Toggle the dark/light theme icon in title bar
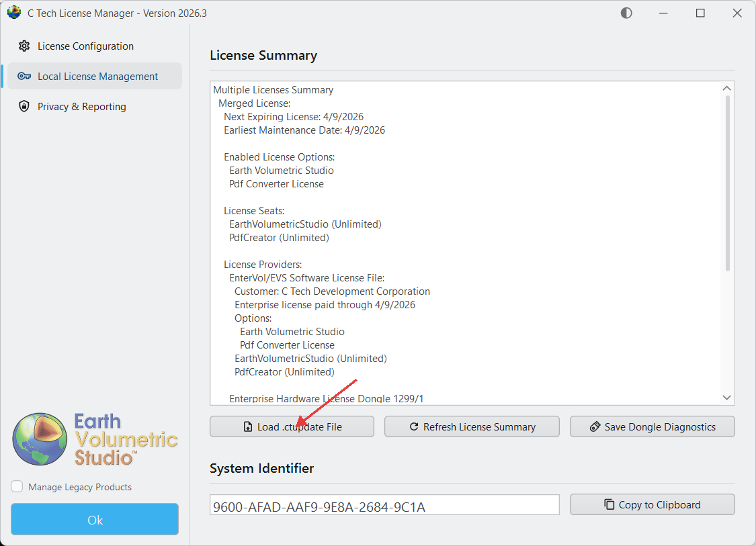 tap(626, 13)
